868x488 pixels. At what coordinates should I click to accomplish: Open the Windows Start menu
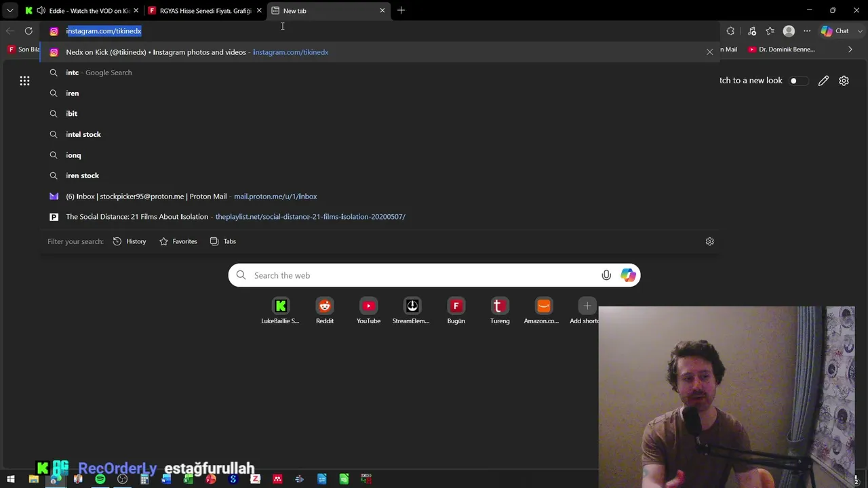[x=11, y=479]
